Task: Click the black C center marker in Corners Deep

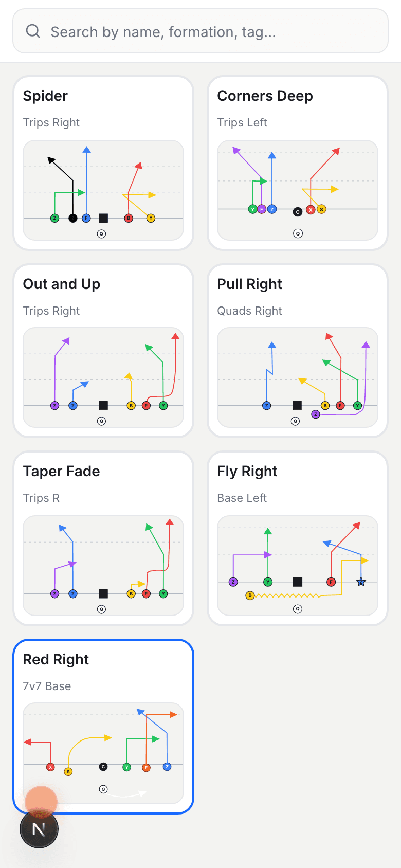Action: (x=297, y=211)
